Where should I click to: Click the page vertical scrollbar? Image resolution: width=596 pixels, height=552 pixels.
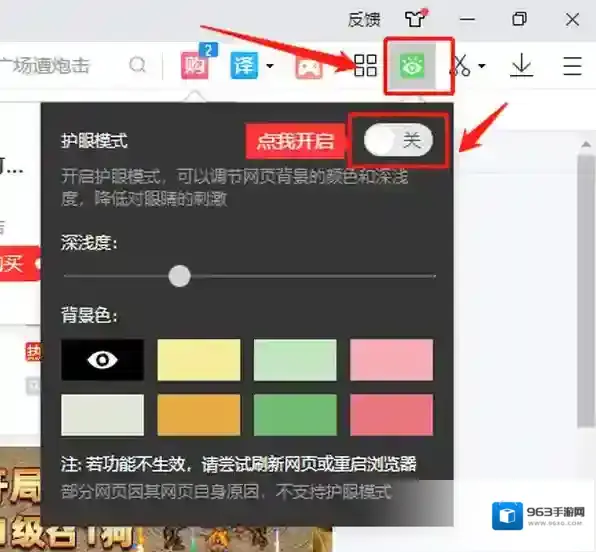click(586, 291)
